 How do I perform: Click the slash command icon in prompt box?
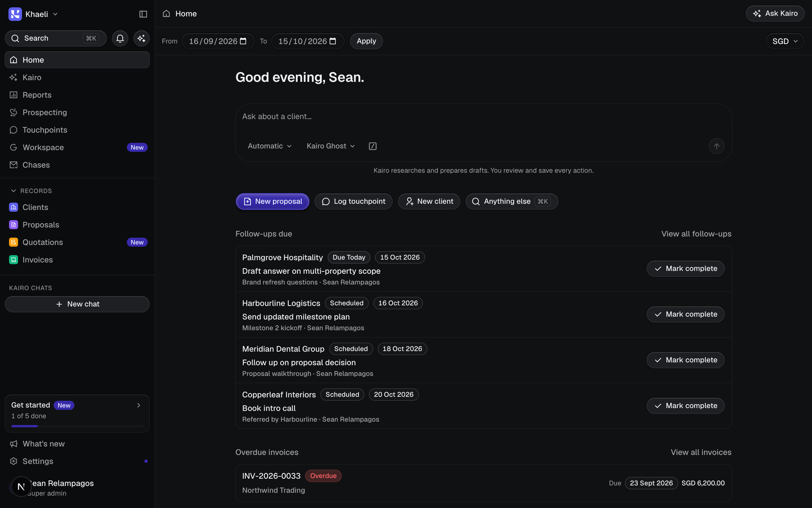click(372, 146)
